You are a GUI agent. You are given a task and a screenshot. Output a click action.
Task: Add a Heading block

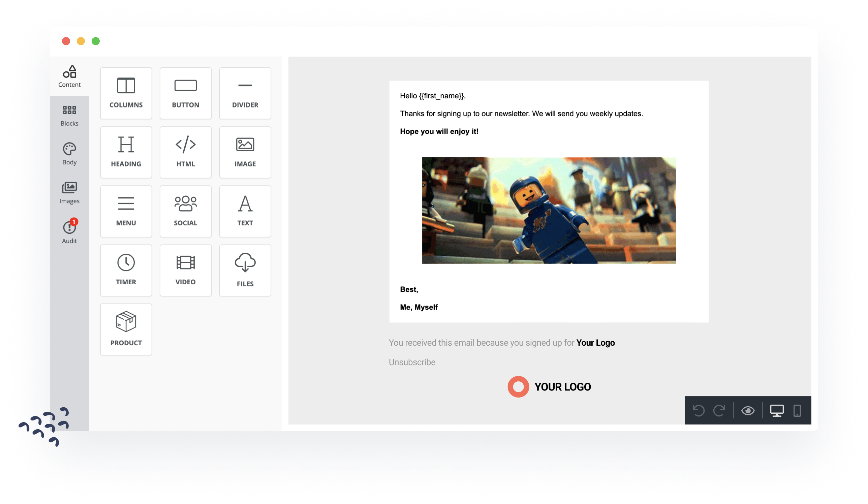click(x=126, y=152)
